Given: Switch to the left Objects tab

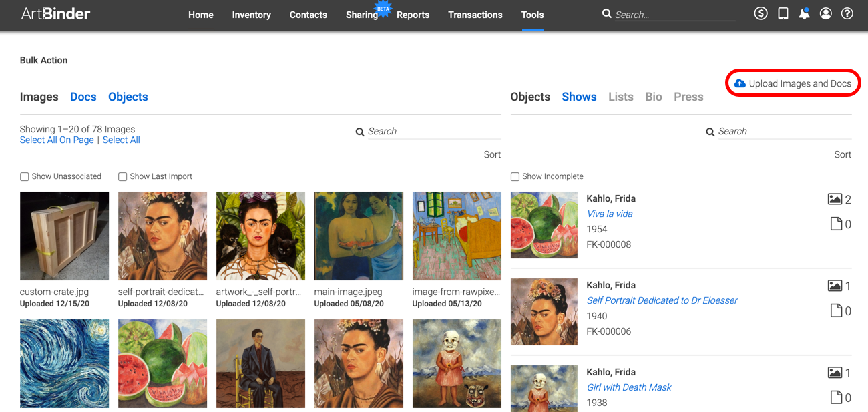Looking at the screenshot, I should click(x=128, y=97).
